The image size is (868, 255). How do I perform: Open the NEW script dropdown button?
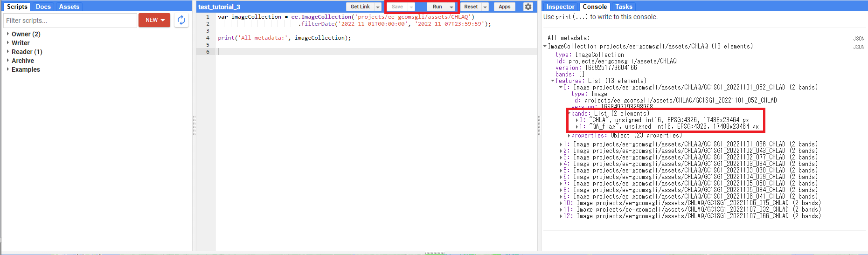(154, 20)
